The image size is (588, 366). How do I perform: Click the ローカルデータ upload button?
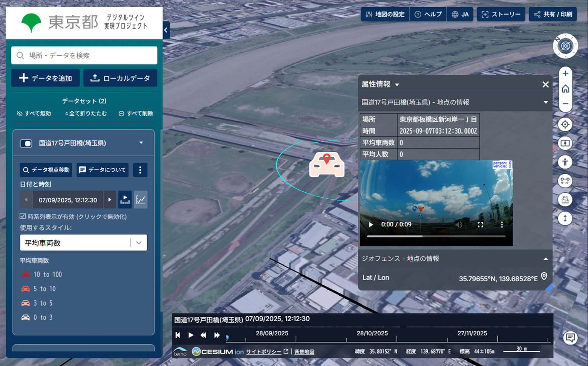[x=120, y=78]
